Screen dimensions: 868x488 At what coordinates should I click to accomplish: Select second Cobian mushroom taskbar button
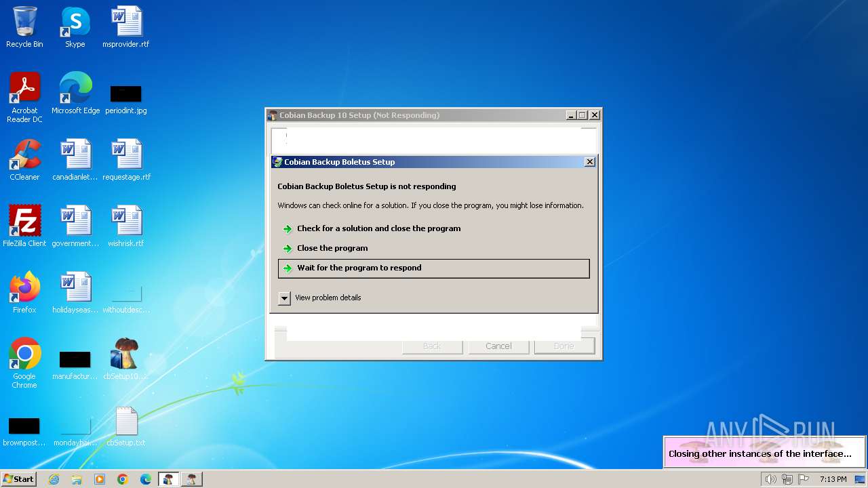click(192, 479)
